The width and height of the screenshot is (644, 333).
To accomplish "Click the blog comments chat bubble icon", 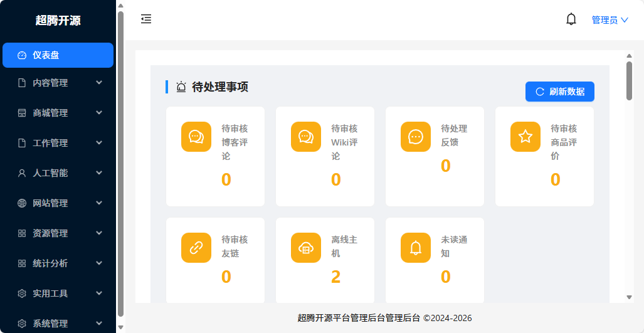I will click(196, 137).
